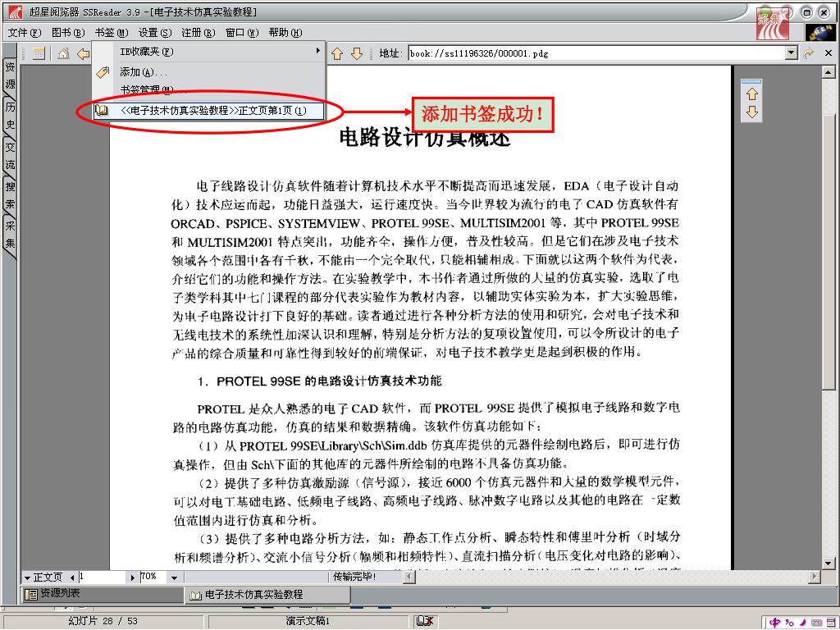Open the 正文页 page type dropdown

pyautogui.click(x=43, y=577)
